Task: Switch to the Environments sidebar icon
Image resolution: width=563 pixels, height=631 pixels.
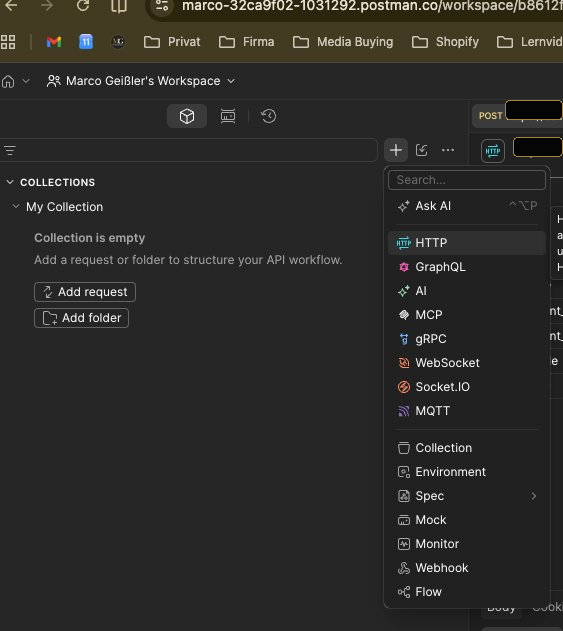Action: 228,116
